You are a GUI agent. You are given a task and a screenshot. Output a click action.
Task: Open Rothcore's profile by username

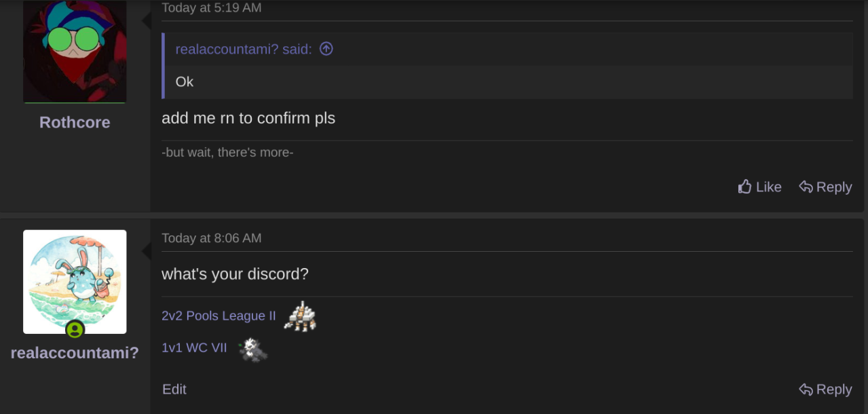click(75, 122)
